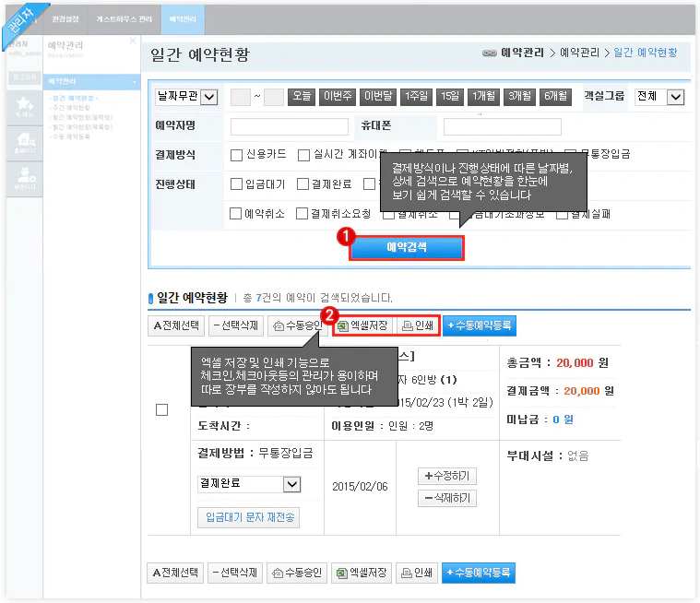Screen dimensions: 700x603
Task: Open the sub-administrator person icon in sidebar
Action: 25,179
